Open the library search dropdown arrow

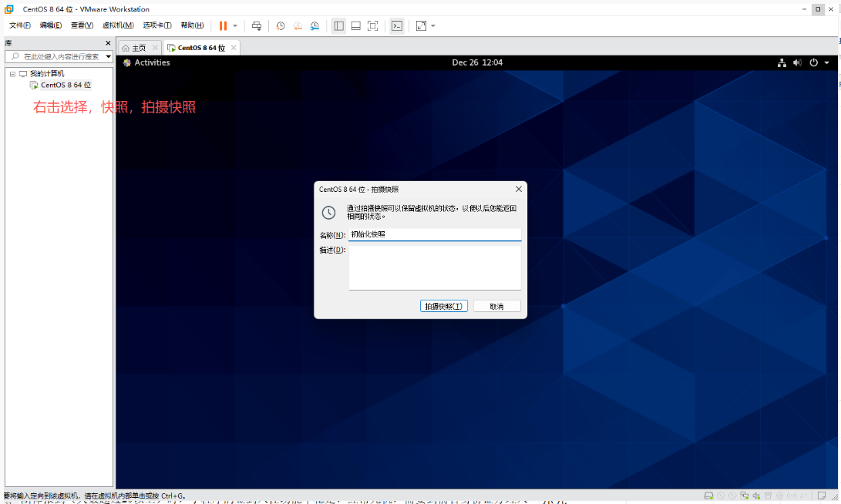click(x=109, y=56)
